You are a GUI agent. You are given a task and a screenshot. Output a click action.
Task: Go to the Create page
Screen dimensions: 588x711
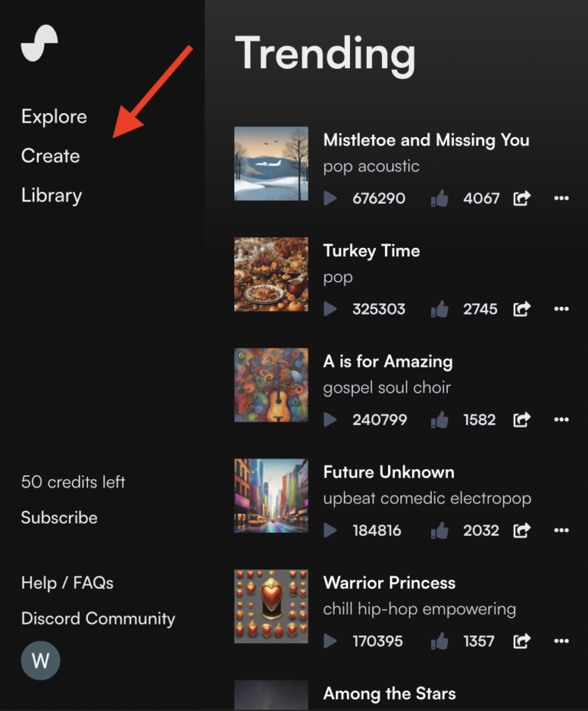tap(51, 156)
